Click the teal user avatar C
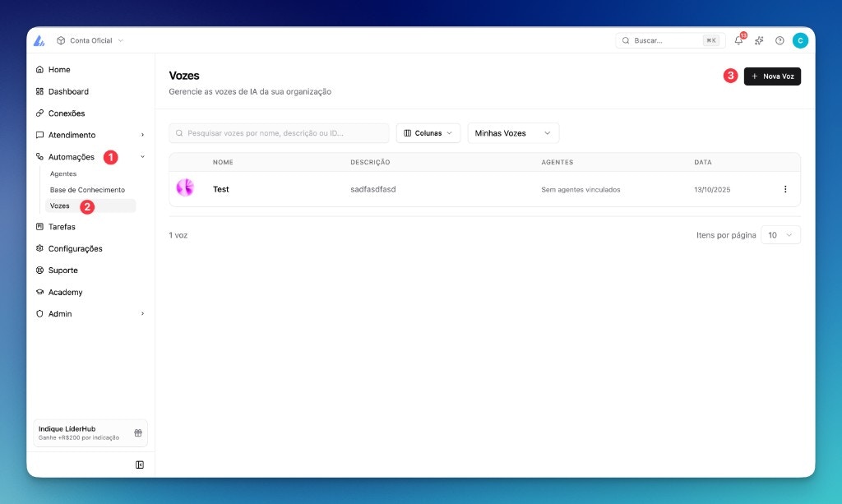 pyautogui.click(x=800, y=39)
